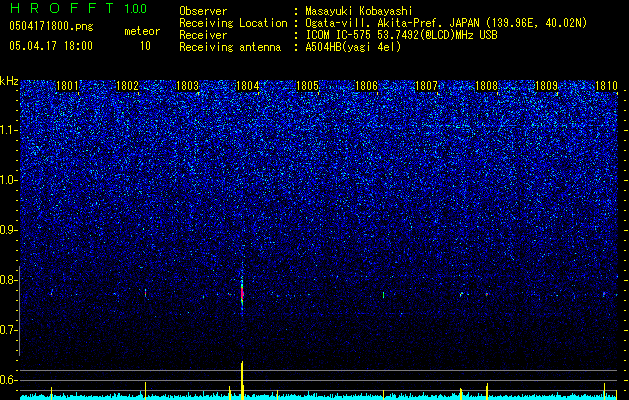Select the ICOM IC-575 53.7492 MHz USB text
629x400 pixels.
pyautogui.click(x=401, y=35)
